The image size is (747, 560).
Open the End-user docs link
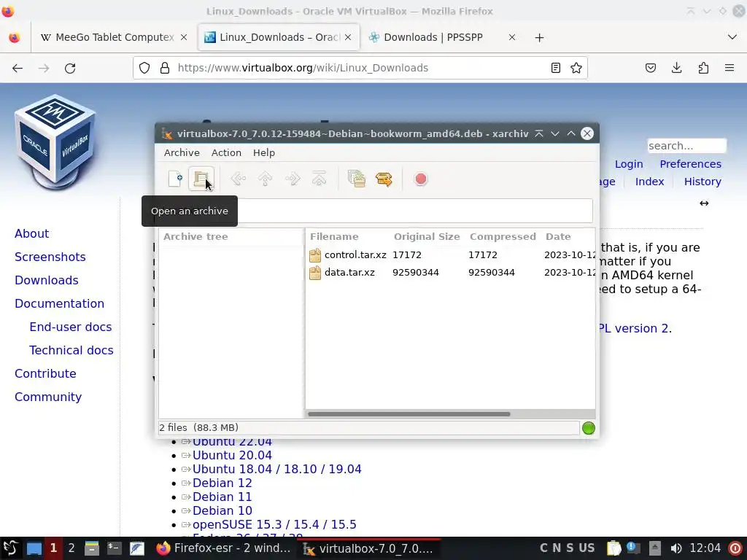click(x=71, y=327)
